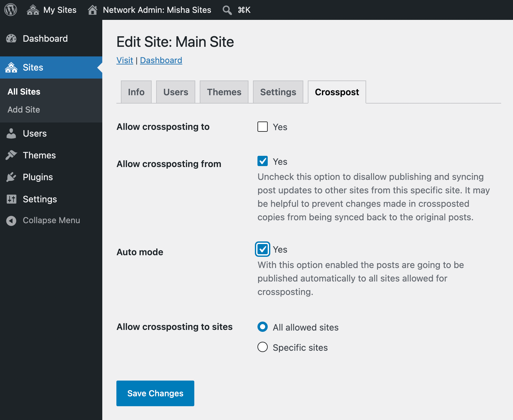Open the Settings tab

point(278,92)
